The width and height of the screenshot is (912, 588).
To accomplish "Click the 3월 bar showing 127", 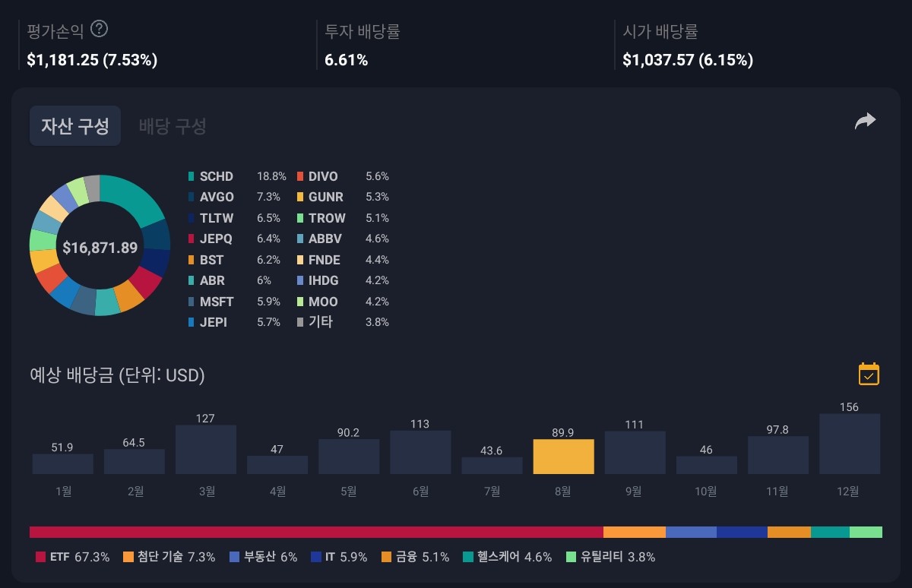I will (206, 450).
